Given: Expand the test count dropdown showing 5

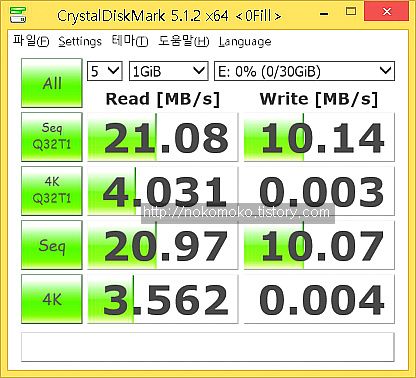Looking at the screenshot, I should coord(105,71).
